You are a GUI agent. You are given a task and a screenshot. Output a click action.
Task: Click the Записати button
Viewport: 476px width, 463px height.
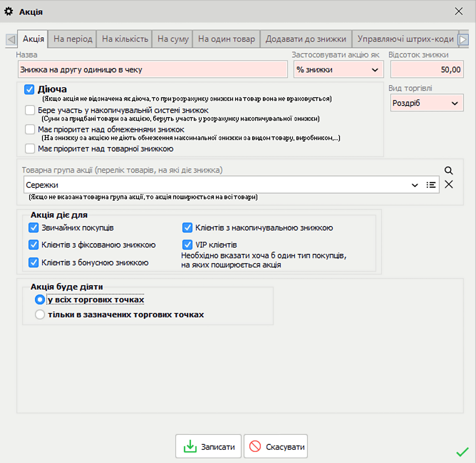point(209,447)
